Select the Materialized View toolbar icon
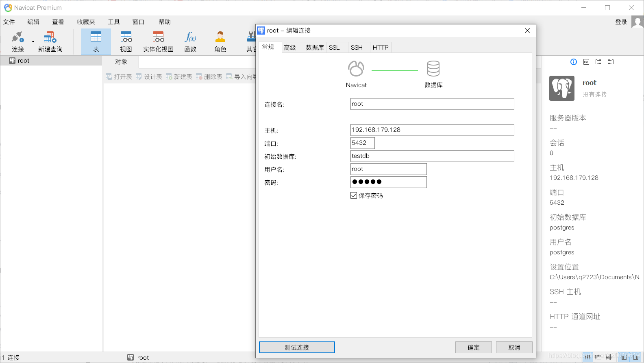Viewport: 644px width, 363px height. pyautogui.click(x=158, y=42)
